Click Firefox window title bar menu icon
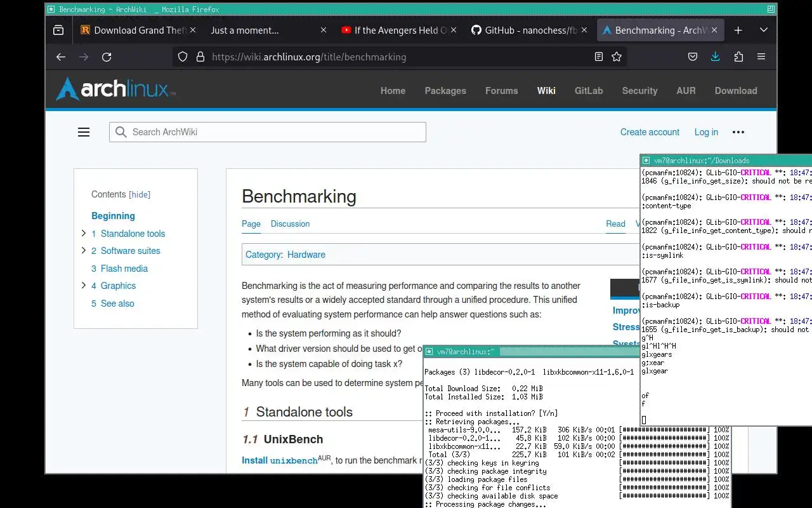The image size is (812, 508). coord(51,10)
